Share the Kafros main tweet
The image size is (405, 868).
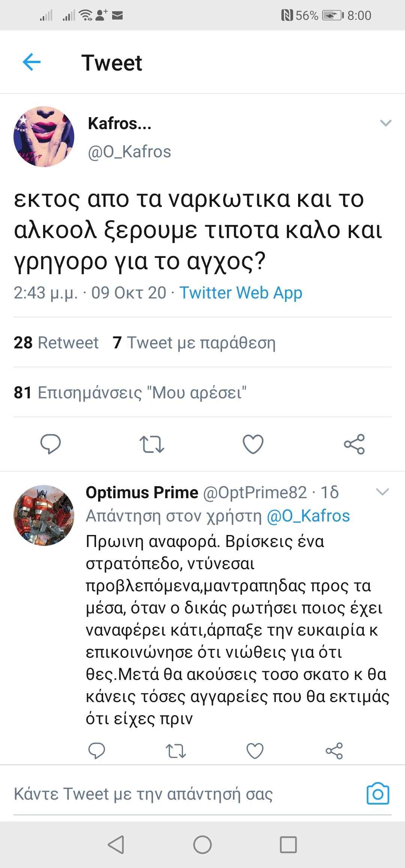coord(354,444)
